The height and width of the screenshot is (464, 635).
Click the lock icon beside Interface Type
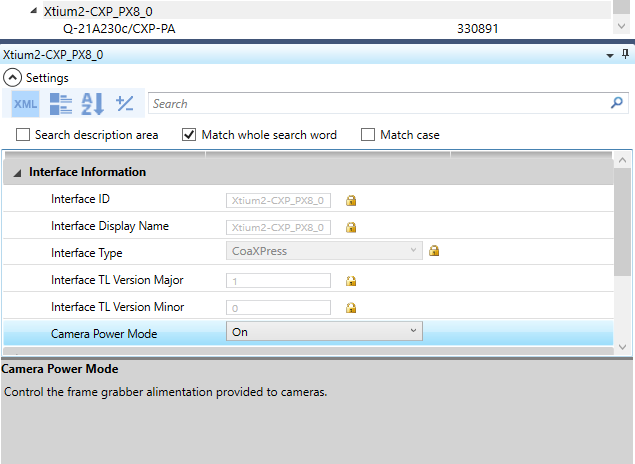tap(434, 251)
